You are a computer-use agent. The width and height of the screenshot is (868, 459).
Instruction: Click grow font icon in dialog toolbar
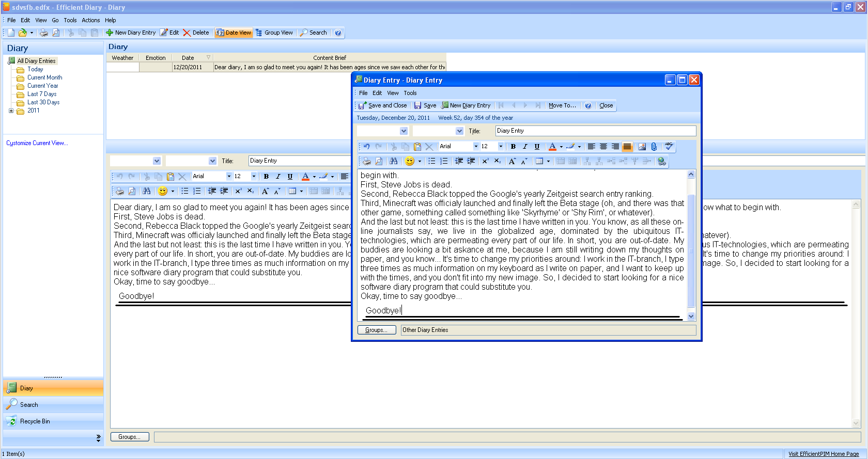512,161
